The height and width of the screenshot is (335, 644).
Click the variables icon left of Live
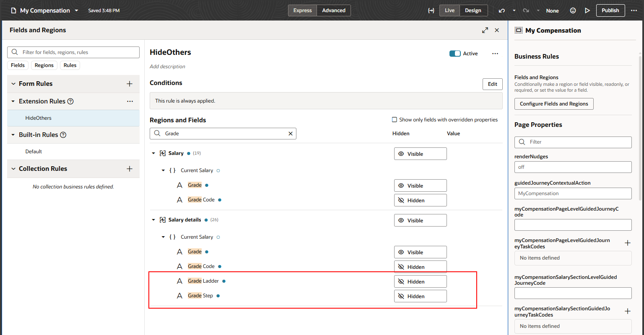tap(431, 10)
